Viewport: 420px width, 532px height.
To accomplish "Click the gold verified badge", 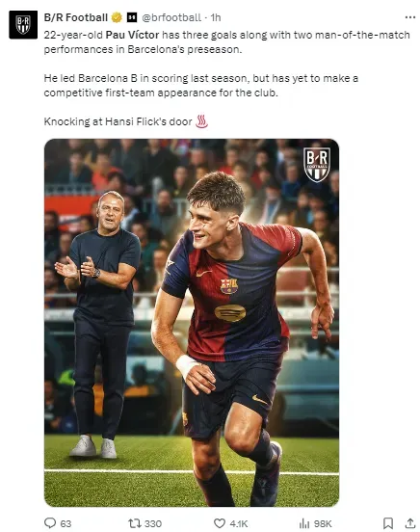I will pyautogui.click(x=117, y=17).
